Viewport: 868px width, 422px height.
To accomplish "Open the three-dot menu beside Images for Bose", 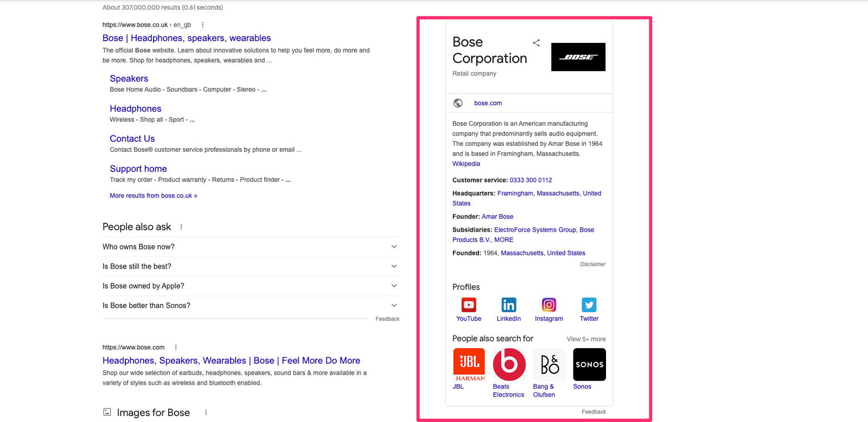I will click(206, 413).
